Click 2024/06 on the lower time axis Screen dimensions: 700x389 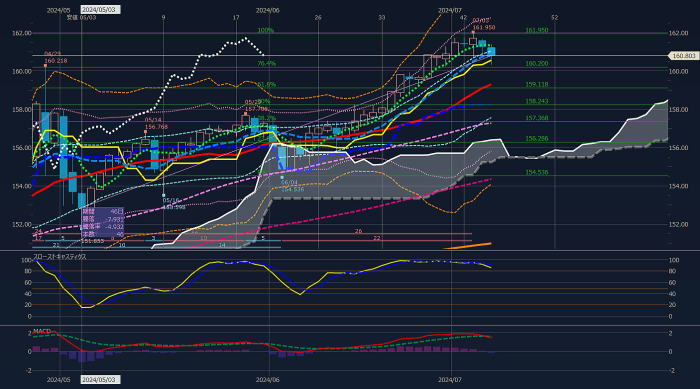coord(267,380)
